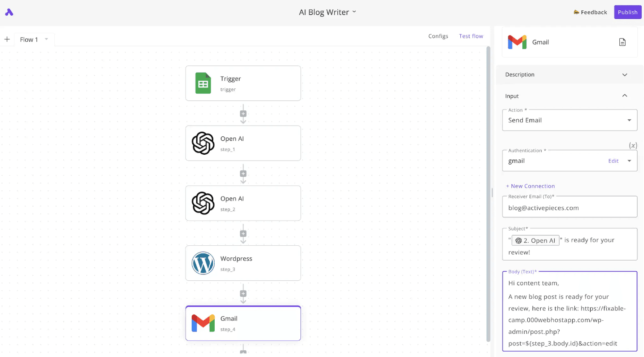644x357 pixels.
Task: Click the insert variable (x) icon
Action: coord(633,145)
